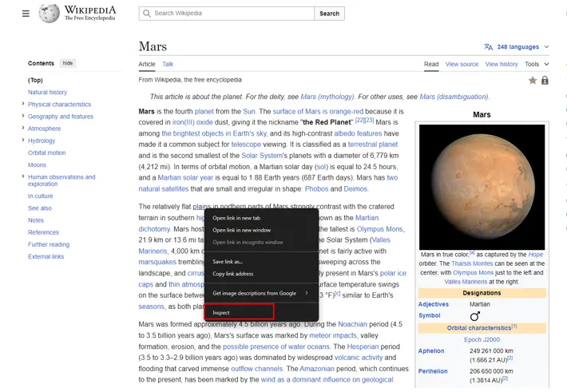Jump to See also section
The width and height of the screenshot is (567, 392).
tap(40, 208)
